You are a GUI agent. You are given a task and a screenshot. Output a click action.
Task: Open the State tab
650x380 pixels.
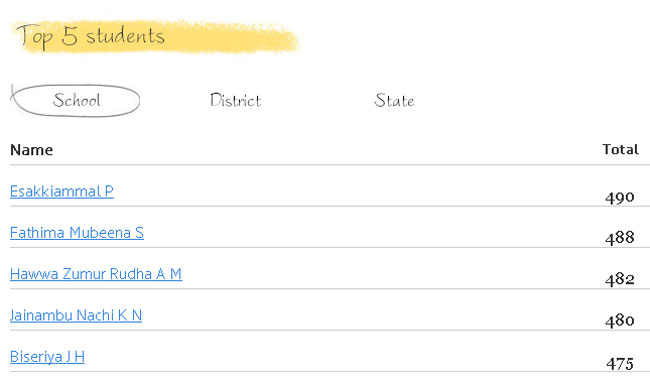394,100
